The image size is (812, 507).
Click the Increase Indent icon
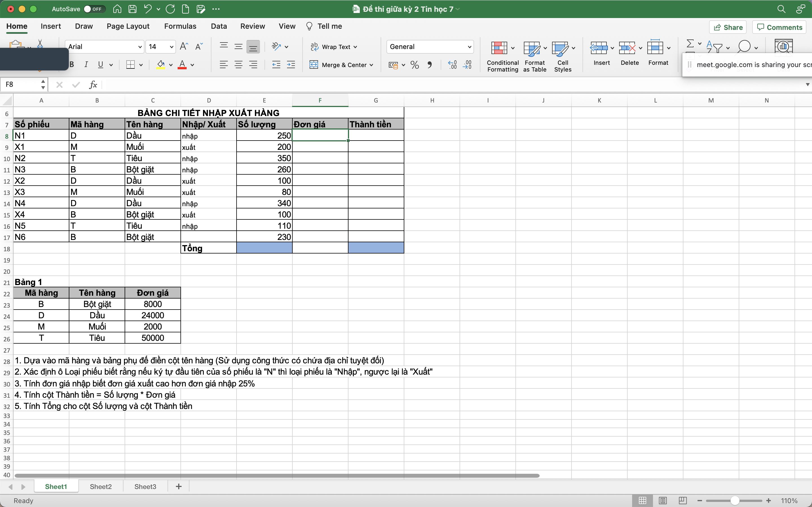tap(291, 65)
